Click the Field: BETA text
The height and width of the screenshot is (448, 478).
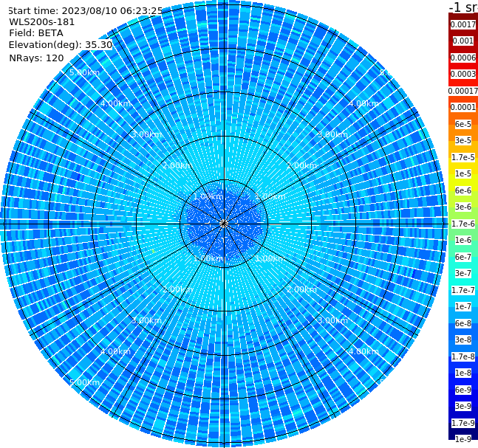pyautogui.click(x=36, y=33)
